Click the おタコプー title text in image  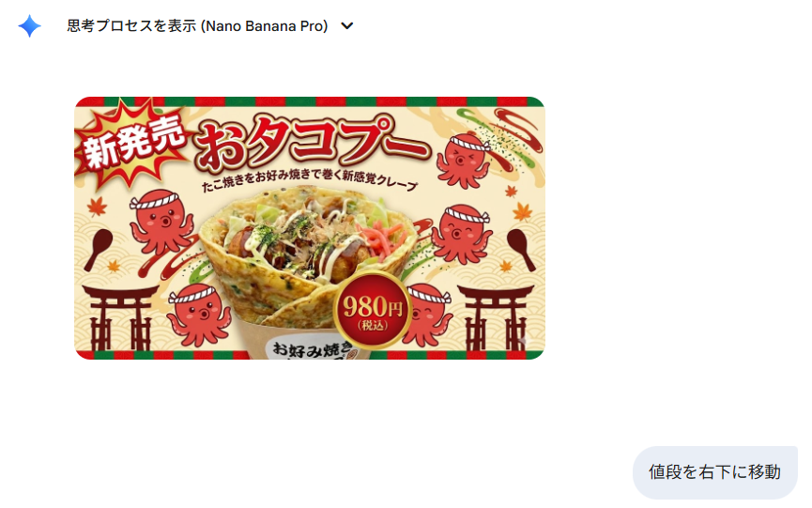(313, 142)
